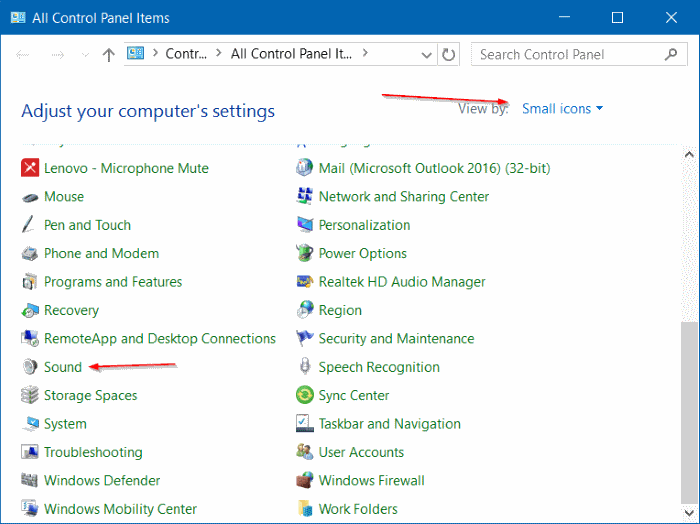This screenshot has width=700, height=524.
Task: Open the Work Folders icon
Action: (305, 509)
